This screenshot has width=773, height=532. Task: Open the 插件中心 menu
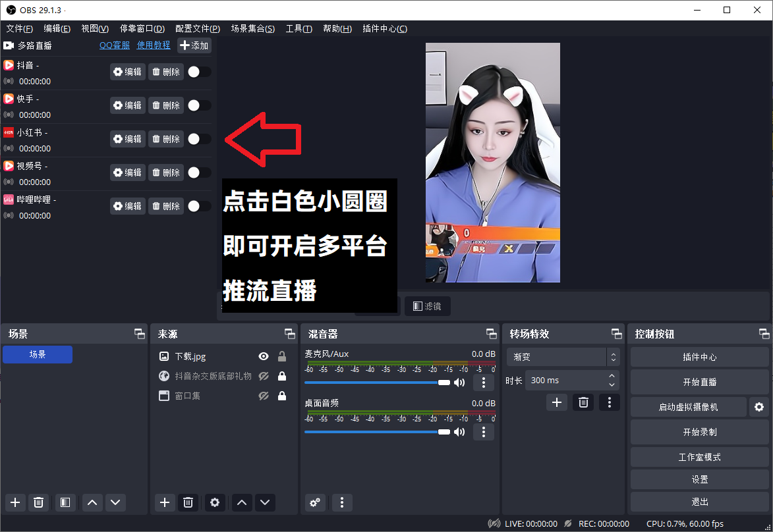point(384,28)
